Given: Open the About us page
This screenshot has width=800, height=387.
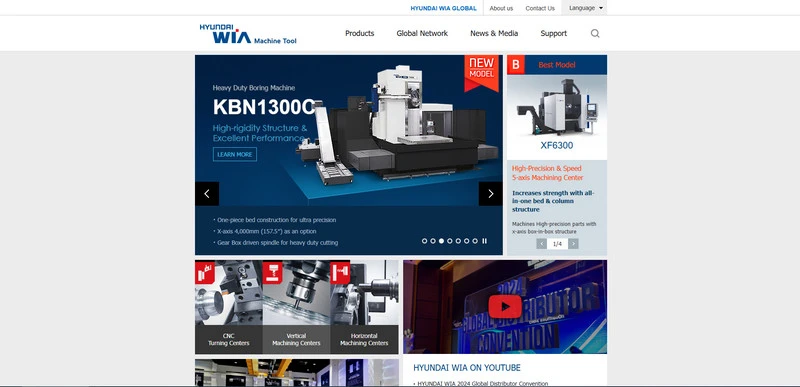Looking at the screenshot, I should [501, 8].
